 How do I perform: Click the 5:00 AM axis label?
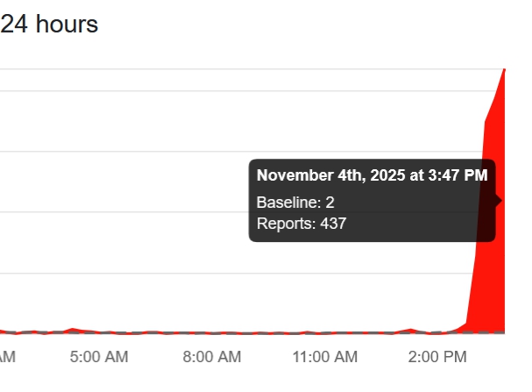(x=99, y=357)
